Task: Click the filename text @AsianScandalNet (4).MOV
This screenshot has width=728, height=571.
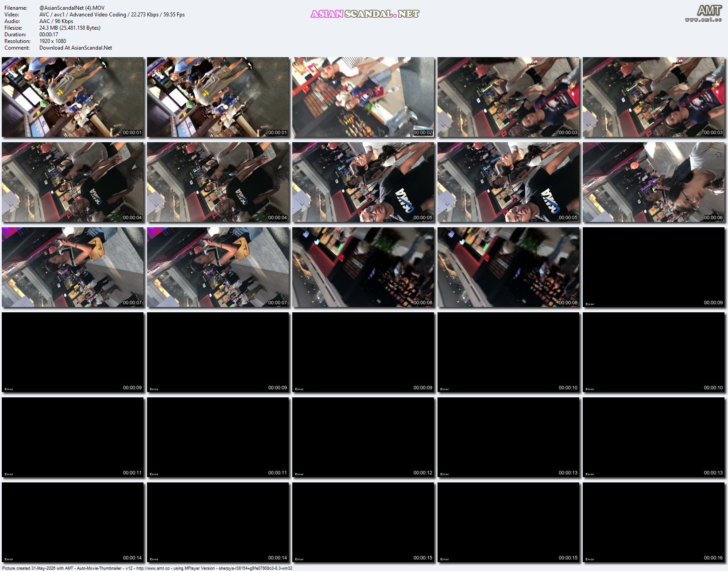Action: 72,8
